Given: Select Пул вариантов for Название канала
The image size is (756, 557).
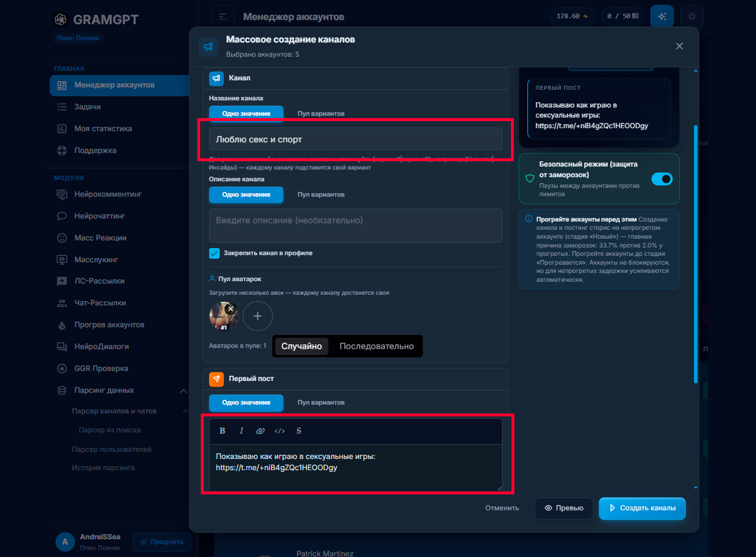Looking at the screenshot, I should pyautogui.click(x=321, y=113).
